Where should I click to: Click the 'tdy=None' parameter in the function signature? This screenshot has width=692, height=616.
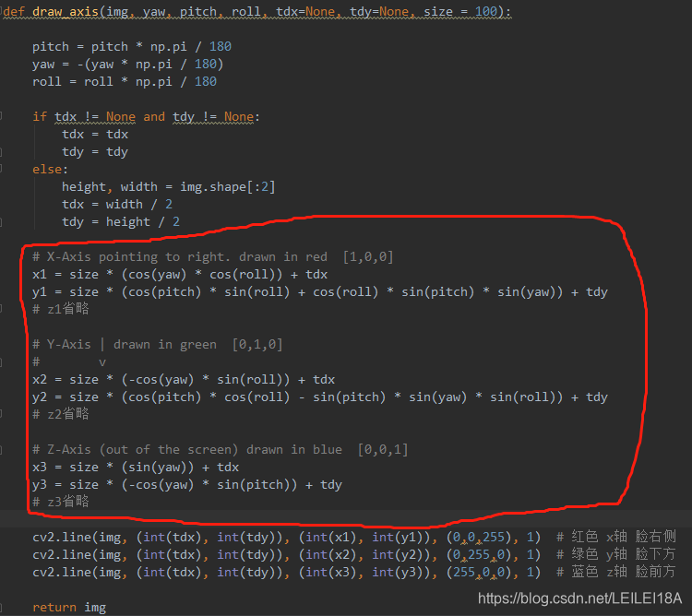pyautogui.click(x=379, y=12)
